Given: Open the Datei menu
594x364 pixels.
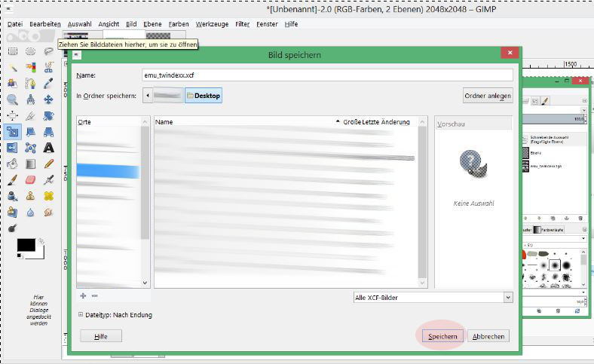Looking at the screenshot, I should click(15, 24).
